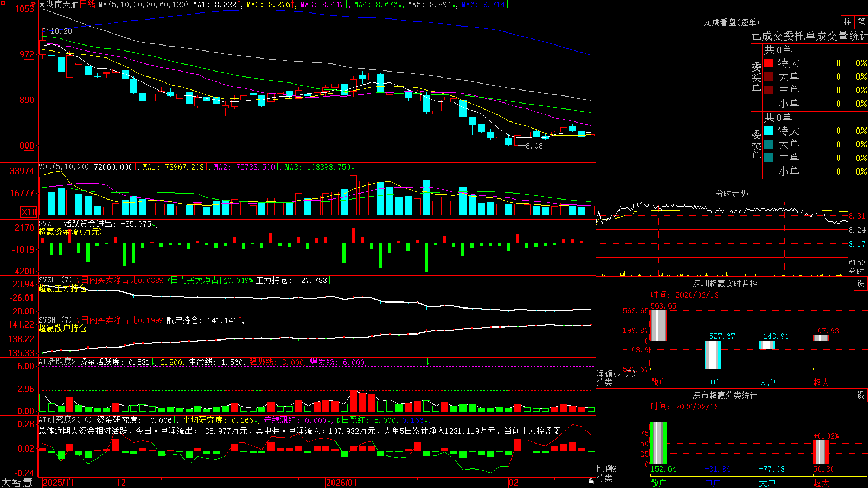Jump to the 2026/01 time axis marker

click(342, 483)
